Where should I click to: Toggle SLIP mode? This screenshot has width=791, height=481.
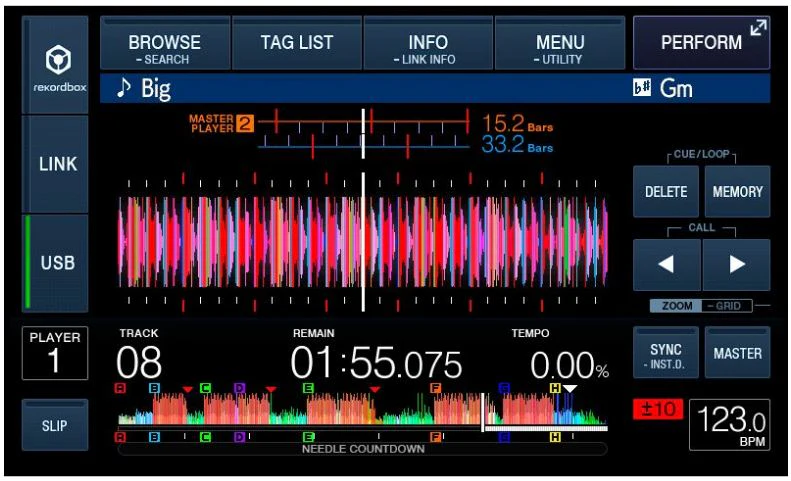[55, 425]
